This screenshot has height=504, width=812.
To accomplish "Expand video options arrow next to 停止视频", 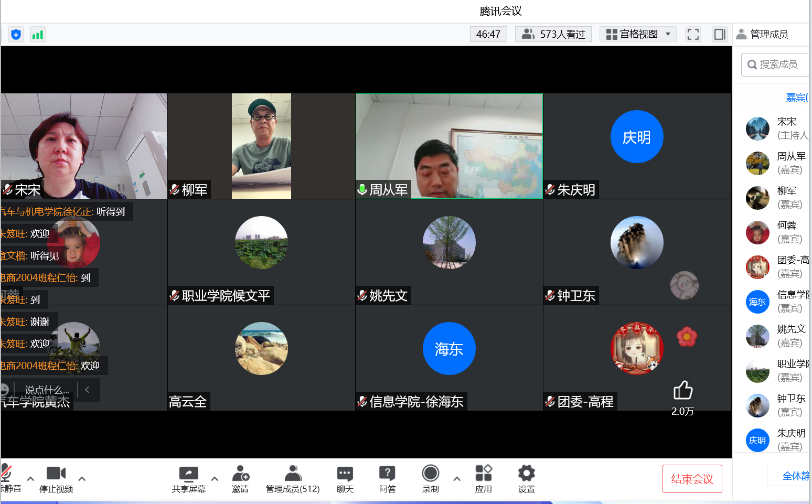I will point(82,478).
